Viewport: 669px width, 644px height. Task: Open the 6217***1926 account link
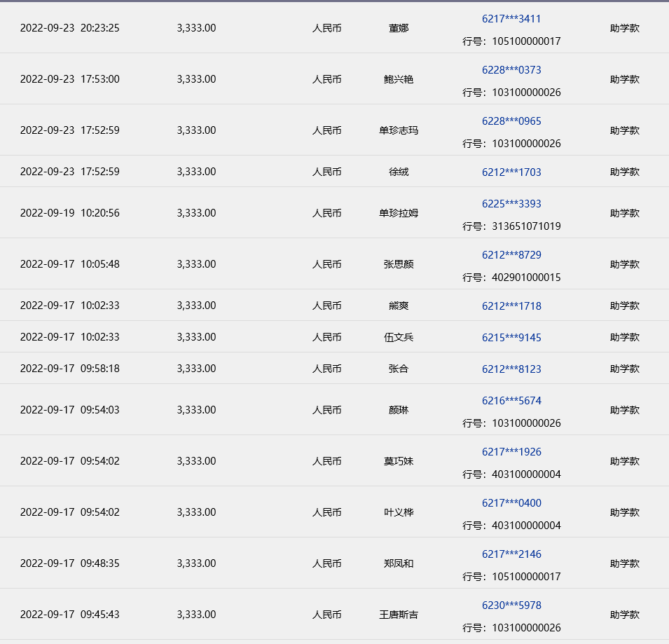tap(511, 452)
